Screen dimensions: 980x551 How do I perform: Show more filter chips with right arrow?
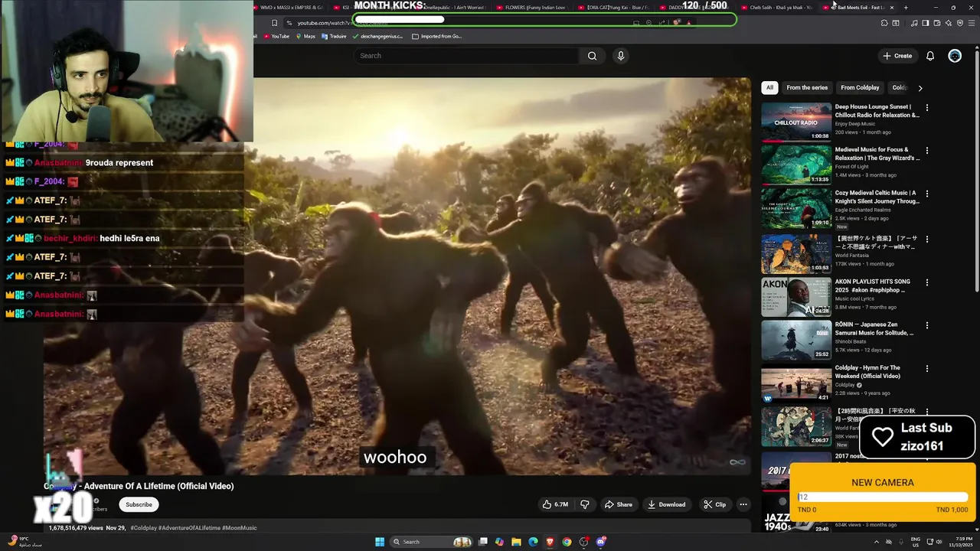click(x=920, y=88)
